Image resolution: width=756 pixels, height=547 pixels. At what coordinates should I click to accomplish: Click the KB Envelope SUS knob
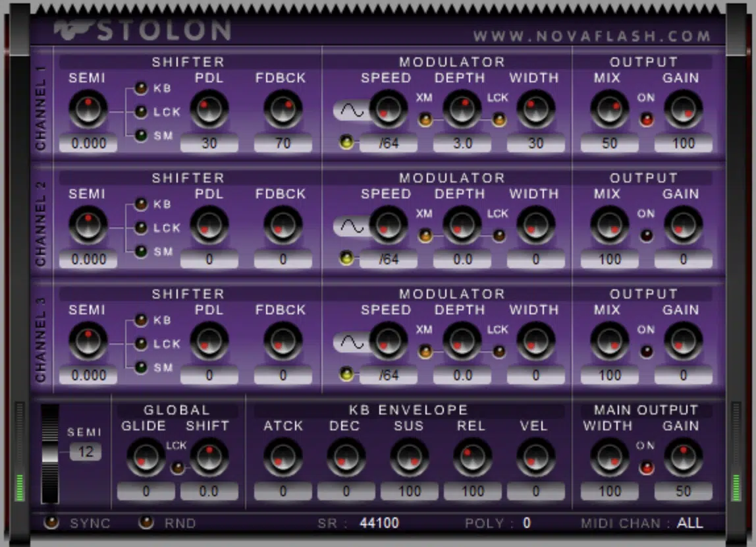tap(410, 457)
